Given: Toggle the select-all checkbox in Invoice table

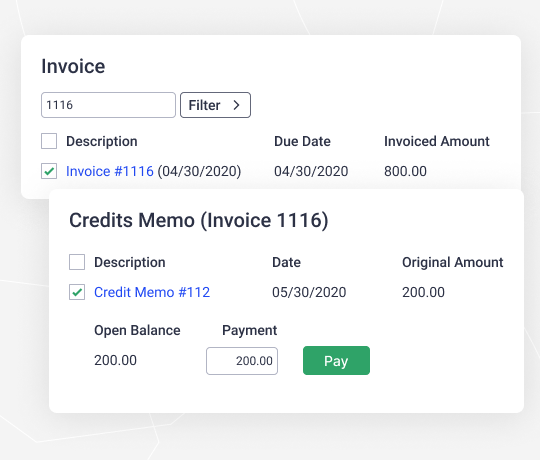Looking at the screenshot, I should click(49, 141).
